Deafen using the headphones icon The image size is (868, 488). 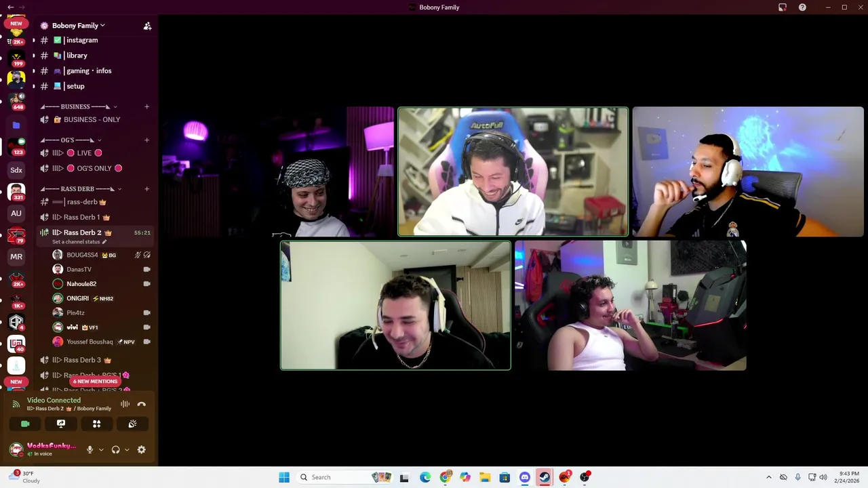pyautogui.click(x=115, y=449)
